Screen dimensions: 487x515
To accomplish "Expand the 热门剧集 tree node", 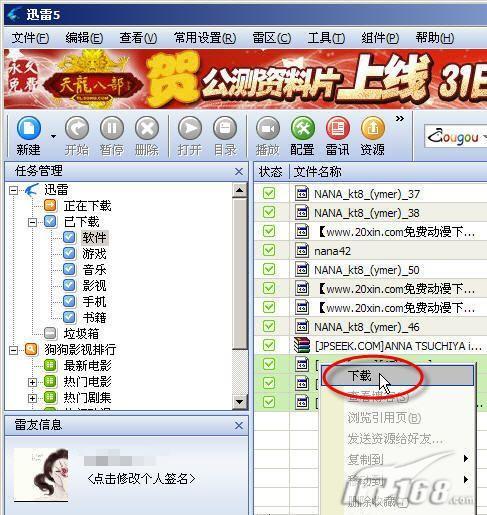I will click(x=32, y=398).
